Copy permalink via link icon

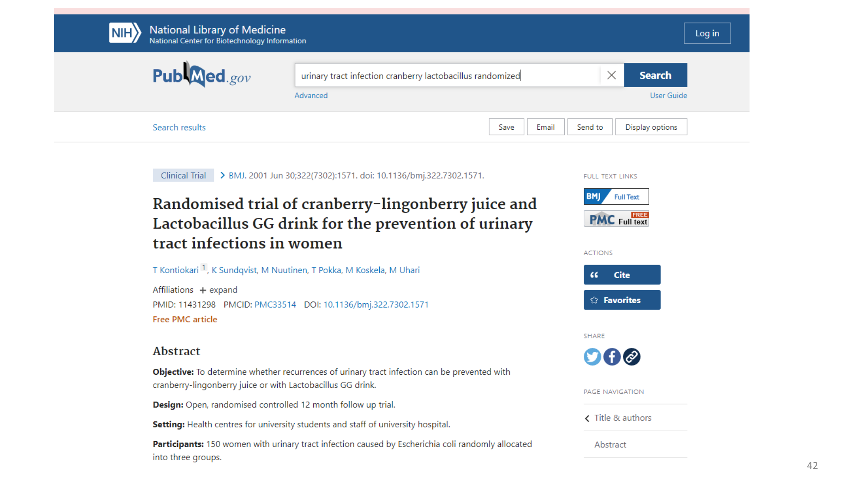pos(631,357)
